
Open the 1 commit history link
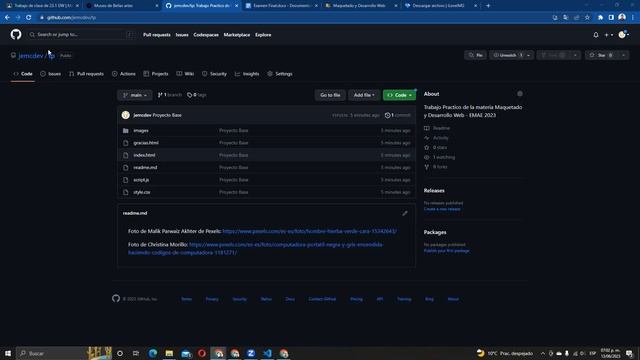pos(398,115)
